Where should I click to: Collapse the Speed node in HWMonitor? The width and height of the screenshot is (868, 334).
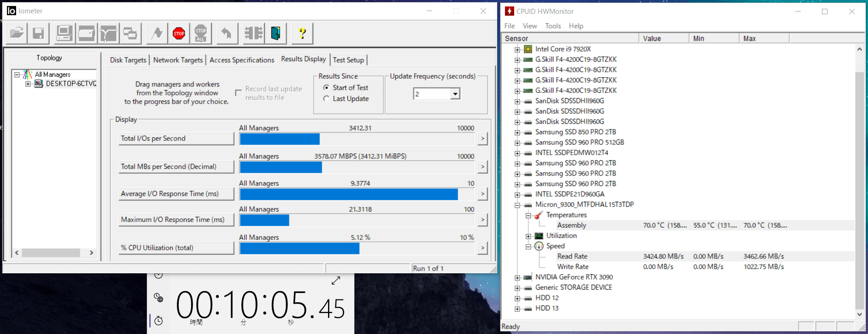pos(528,246)
